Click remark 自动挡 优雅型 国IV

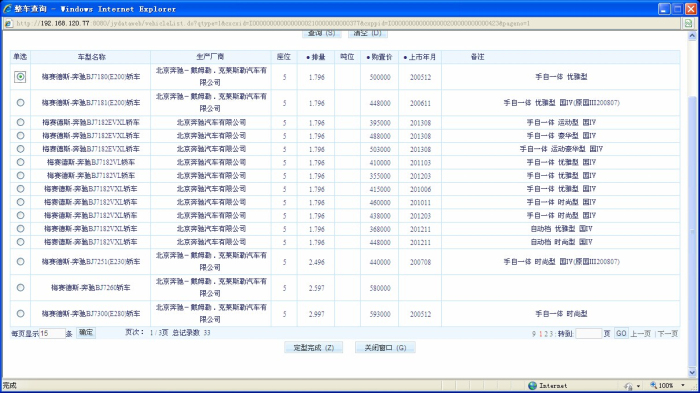tap(561, 229)
